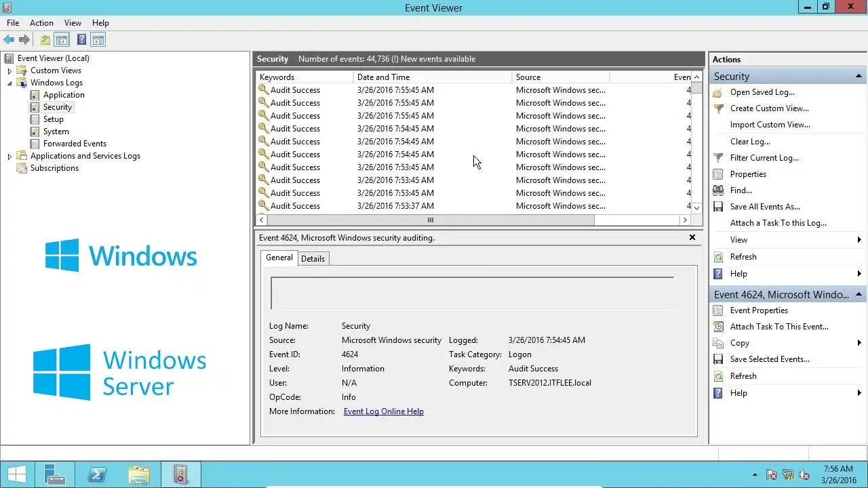
Task: Click the event list scroll down arrow
Action: [x=696, y=207]
